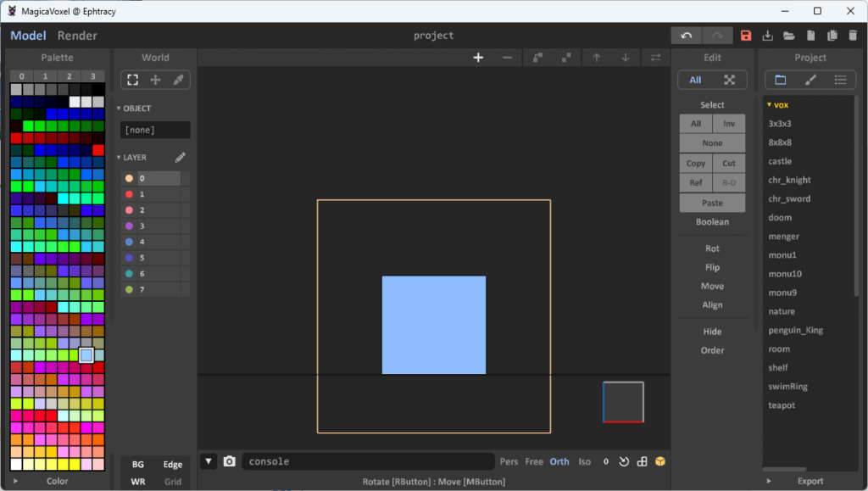Click the ungroup objects icon
The width and height of the screenshot is (868, 491).
point(566,58)
